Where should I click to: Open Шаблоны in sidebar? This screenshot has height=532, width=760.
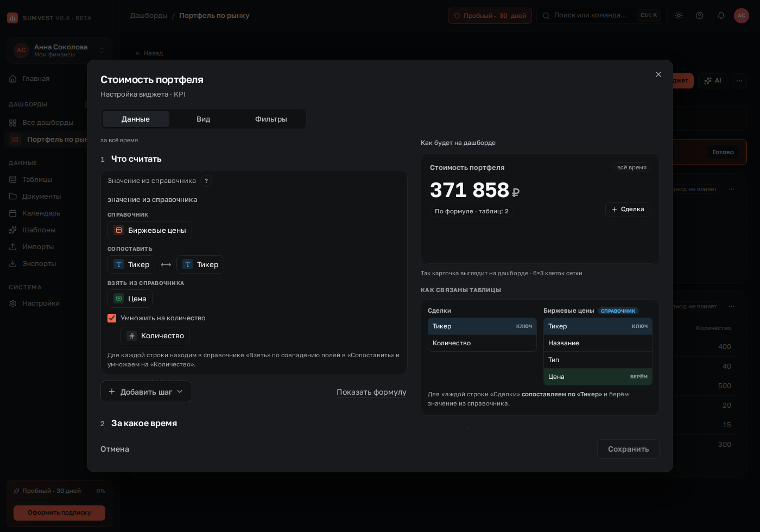tap(39, 230)
